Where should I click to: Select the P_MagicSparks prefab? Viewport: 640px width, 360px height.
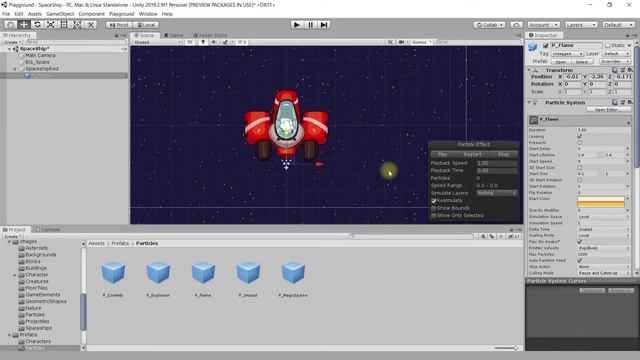pyautogui.click(x=293, y=279)
